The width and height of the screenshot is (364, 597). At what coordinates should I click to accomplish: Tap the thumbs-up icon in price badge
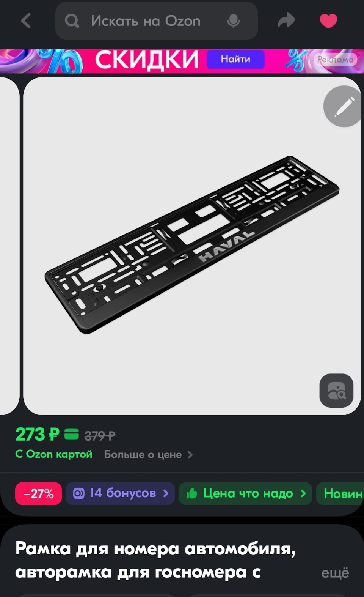(x=192, y=493)
